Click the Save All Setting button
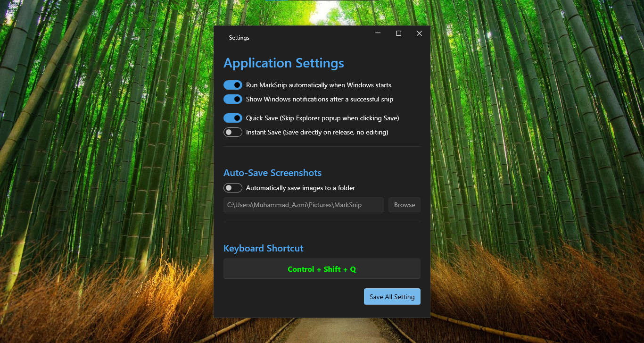 click(x=392, y=297)
